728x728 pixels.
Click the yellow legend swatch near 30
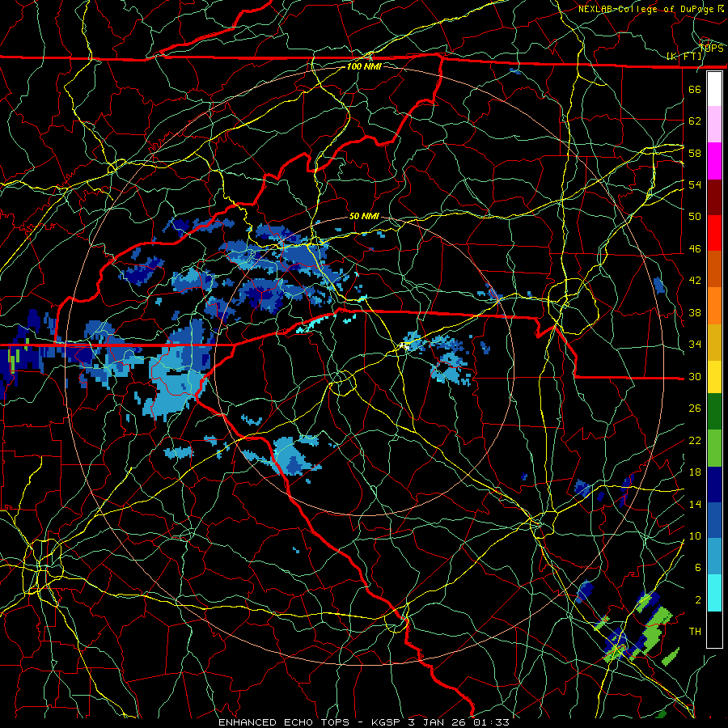tap(714, 377)
